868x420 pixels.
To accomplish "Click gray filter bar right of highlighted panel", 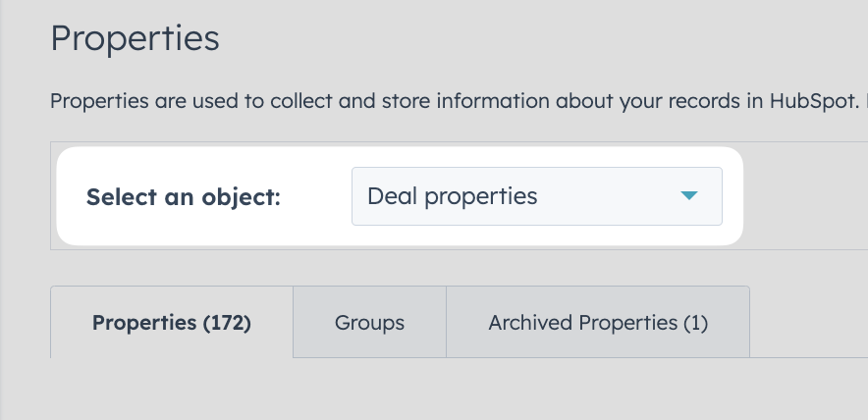I will 805,196.
